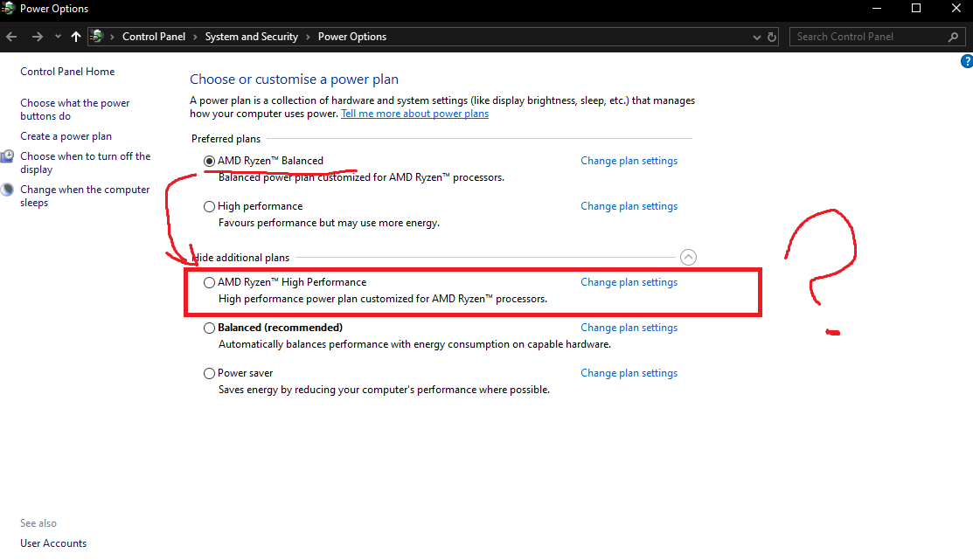This screenshot has height=560, width=973.
Task: Expand the chevron before Control Panel breadcrumb
Action: 112,38
